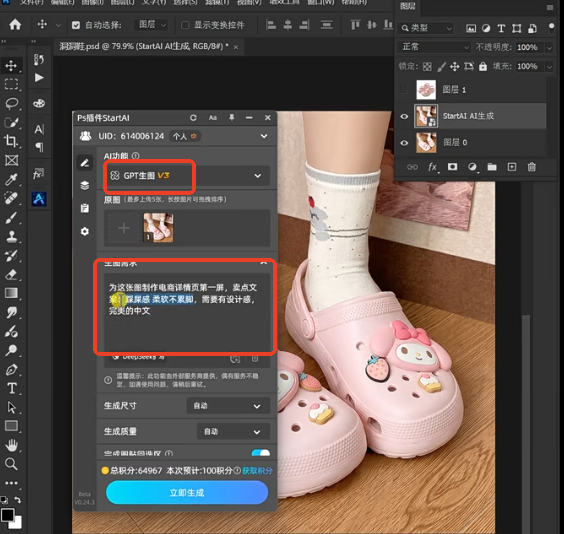This screenshot has width=564, height=534.
Task: Switch to the 洞洞鞋.psd document tab
Action: pyautogui.click(x=144, y=46)
